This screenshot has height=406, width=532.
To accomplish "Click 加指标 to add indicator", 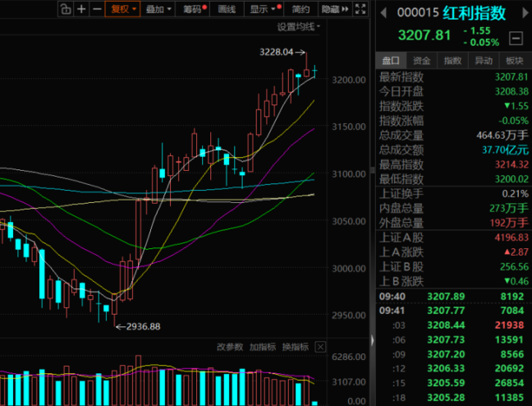I will 263,347.
